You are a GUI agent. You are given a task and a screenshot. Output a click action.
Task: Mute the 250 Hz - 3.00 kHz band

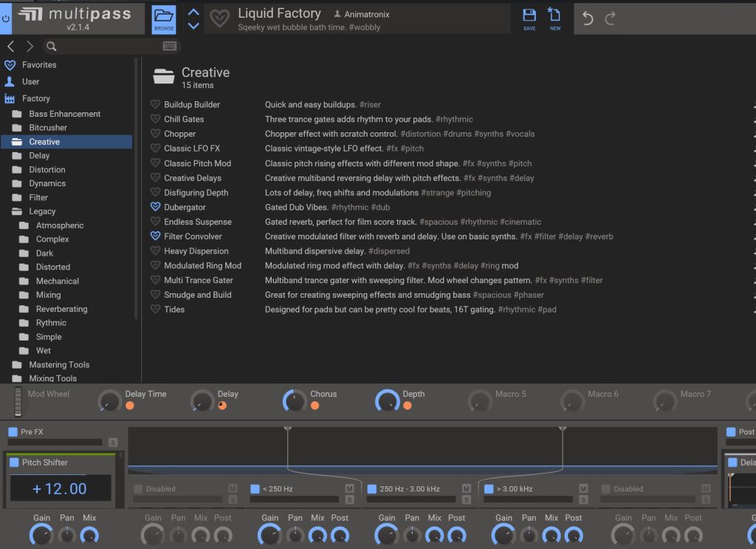[466, 488]
